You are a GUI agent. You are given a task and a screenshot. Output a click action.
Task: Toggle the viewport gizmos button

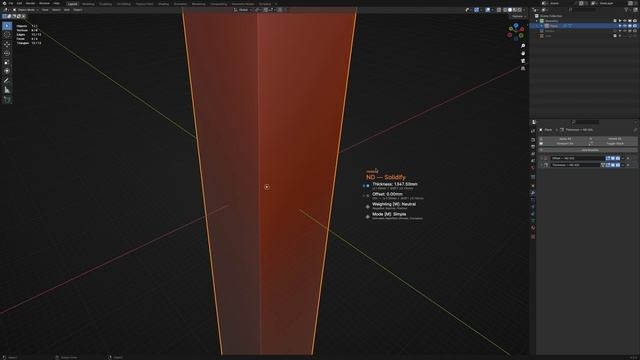click(x=476, y=10)
